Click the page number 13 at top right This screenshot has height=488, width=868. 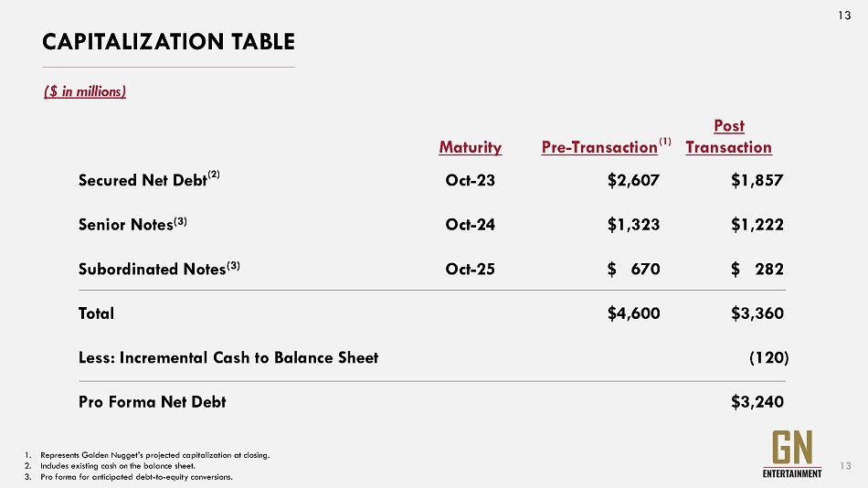point(844,14)
